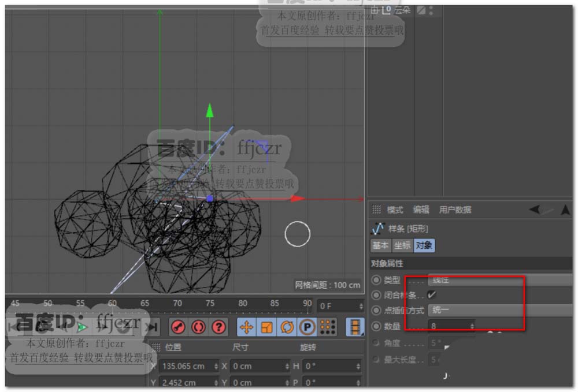Jump to end of timeline
Viewport: 578px width, 392px height.
click(153, 327)
